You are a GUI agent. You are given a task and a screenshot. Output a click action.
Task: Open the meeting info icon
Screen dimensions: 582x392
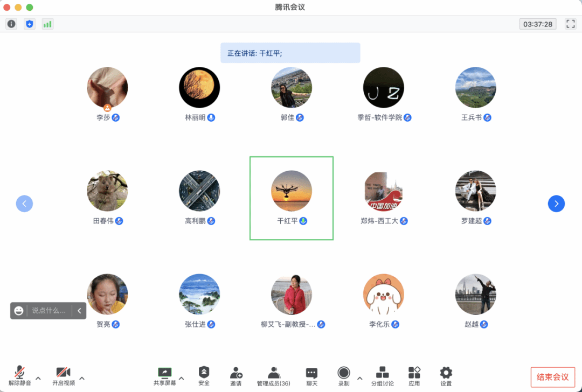[11, 24]
